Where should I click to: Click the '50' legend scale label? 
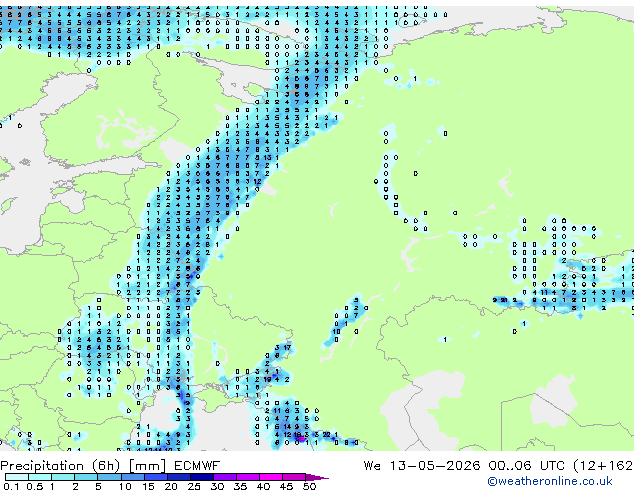(x=309, y=486)
